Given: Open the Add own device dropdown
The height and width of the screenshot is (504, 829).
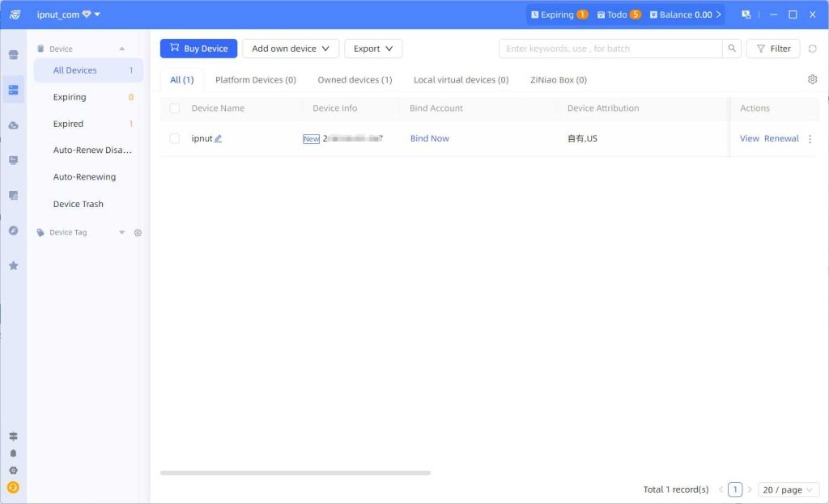Looking at the screenshot, I should tap(291, 49).
